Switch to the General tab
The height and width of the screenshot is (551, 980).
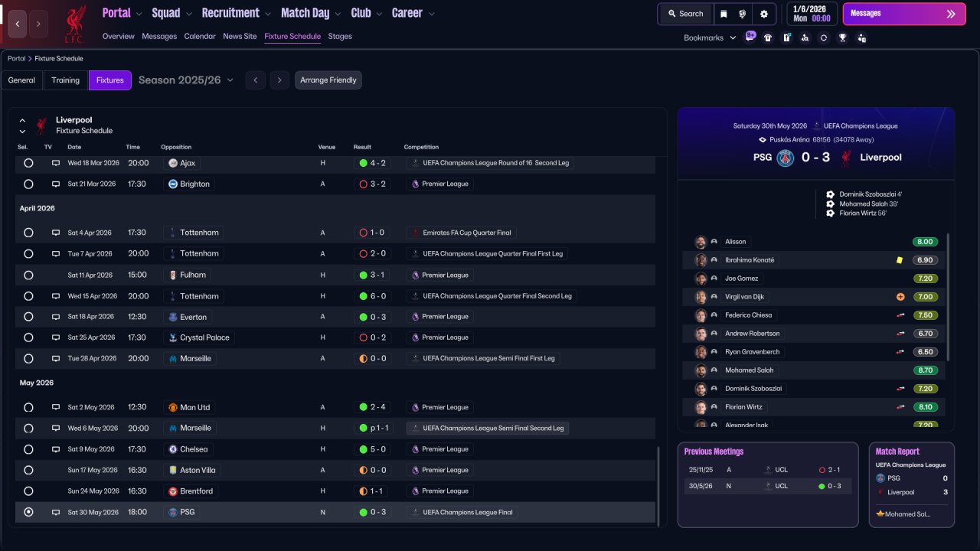coord(21,80)
